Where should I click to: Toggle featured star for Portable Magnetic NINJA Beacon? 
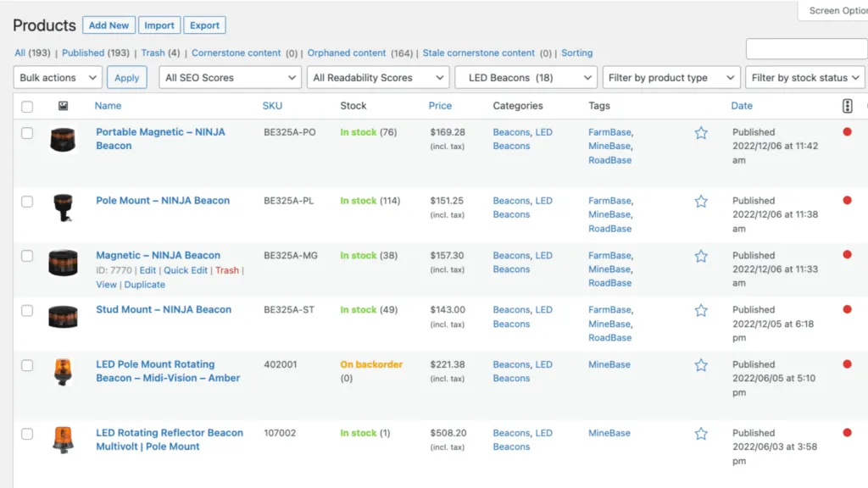click(x=701, y=133)
